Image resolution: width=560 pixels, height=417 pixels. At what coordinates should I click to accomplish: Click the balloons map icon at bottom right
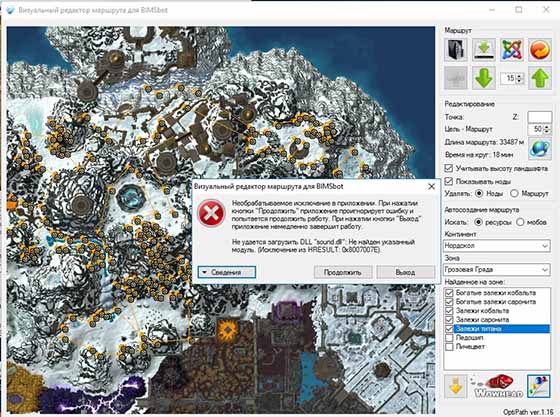tap(539, 386)
